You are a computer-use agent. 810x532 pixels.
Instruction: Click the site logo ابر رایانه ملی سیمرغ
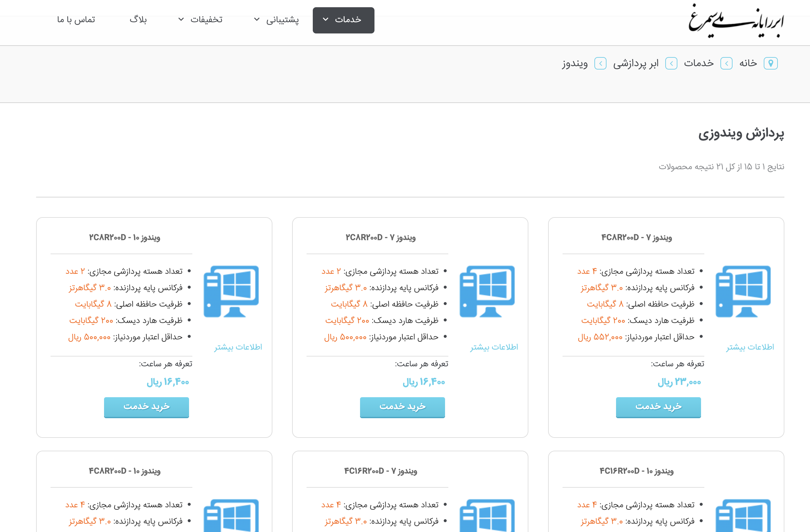[736, 21]
